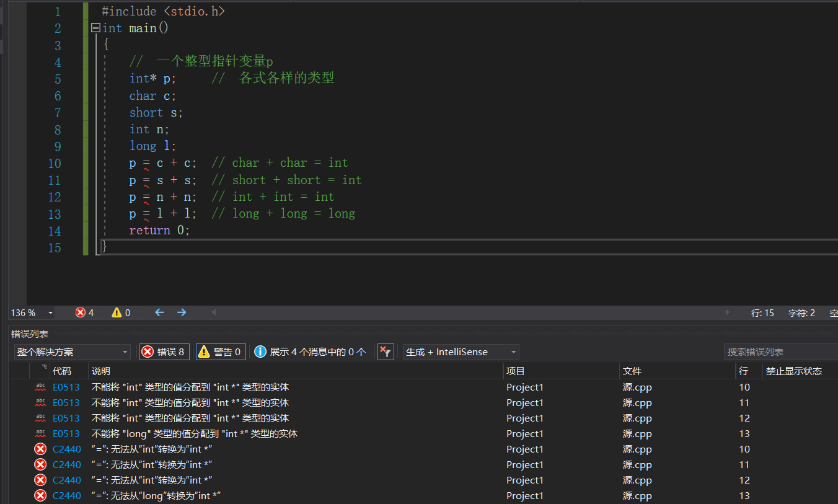Open the 整个解决方案 scope dropdown
The image size is (838, 504).
pyautogui.click(x=72, y=351)
